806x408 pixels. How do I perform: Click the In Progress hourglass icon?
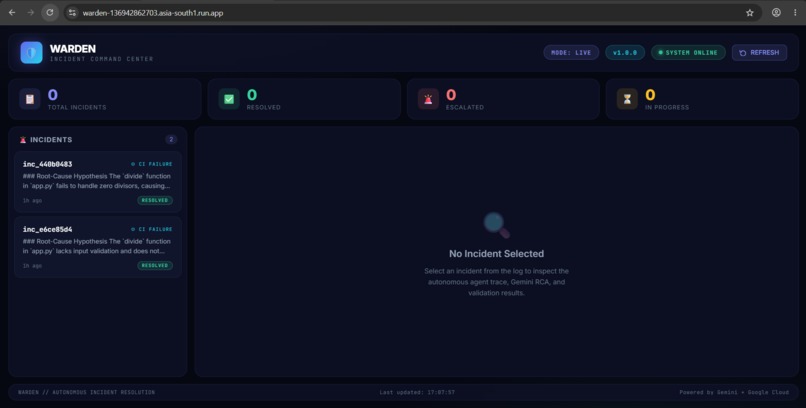(x=627, y=99)
